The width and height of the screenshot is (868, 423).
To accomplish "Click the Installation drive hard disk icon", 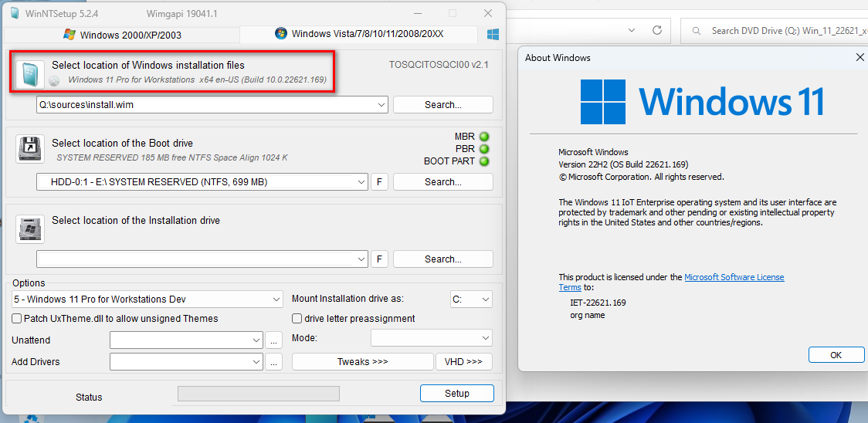I will [x=30, y=229].
